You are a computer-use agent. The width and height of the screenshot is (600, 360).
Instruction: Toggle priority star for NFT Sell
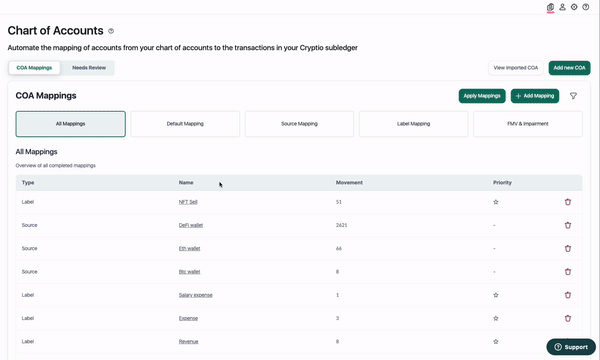click(496, 202)
